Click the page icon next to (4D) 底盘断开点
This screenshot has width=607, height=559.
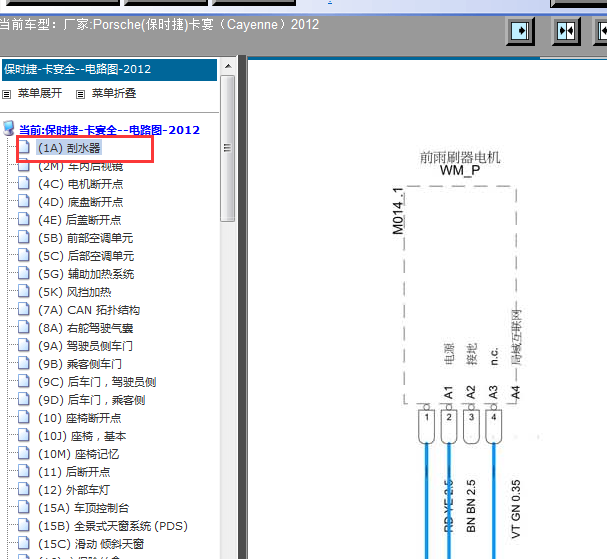24,201
